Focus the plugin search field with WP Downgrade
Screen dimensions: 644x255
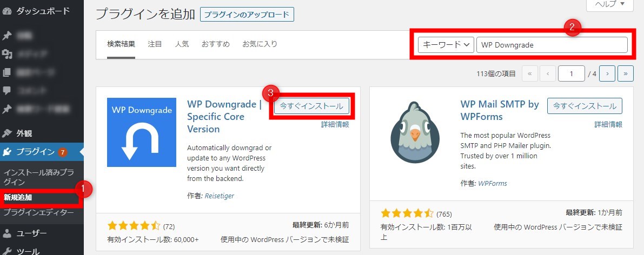coord(552,45)
